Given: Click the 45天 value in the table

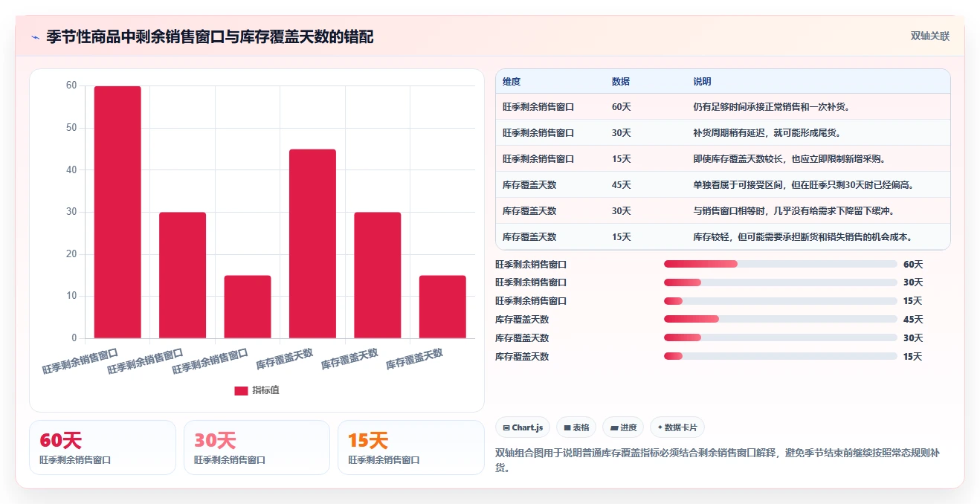Looking at the screenshot, I should 622,185.
